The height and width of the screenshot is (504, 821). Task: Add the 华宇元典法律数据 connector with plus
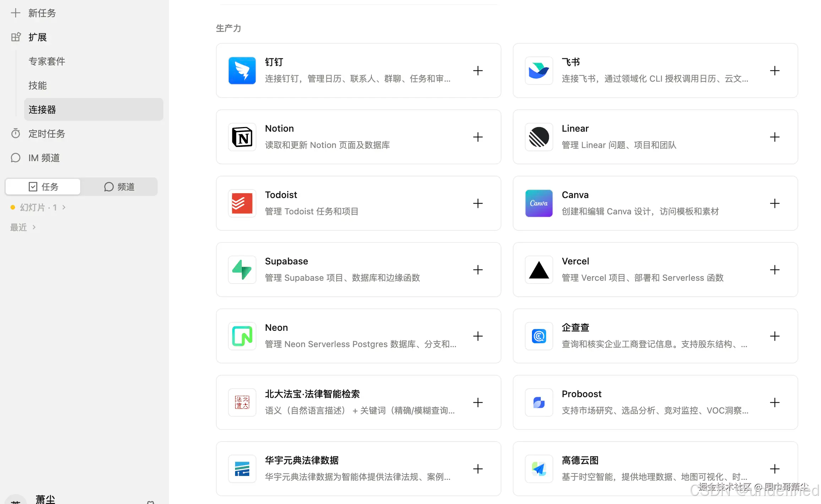[478, 469]
